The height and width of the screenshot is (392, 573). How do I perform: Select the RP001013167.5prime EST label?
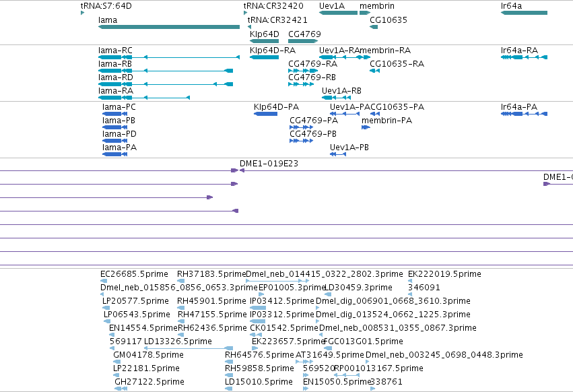378,368
